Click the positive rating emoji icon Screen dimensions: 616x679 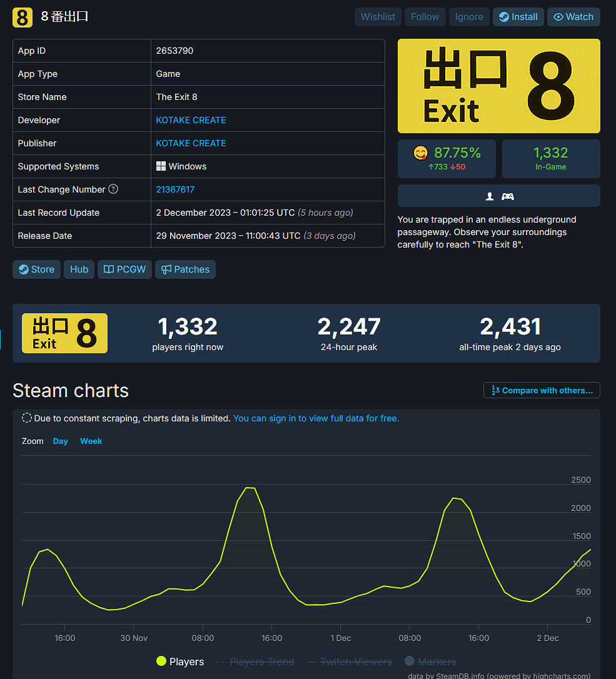(x=421, y=153)
